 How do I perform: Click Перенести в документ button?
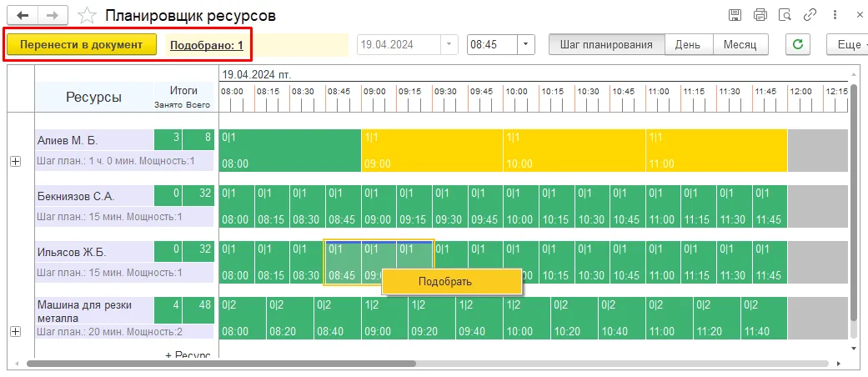point(82,44)
